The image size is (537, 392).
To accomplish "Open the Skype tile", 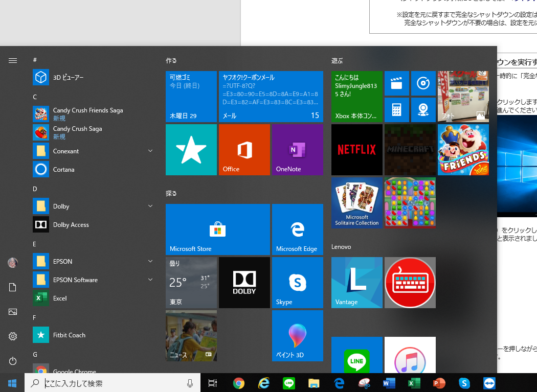I will tap(298, 283).
